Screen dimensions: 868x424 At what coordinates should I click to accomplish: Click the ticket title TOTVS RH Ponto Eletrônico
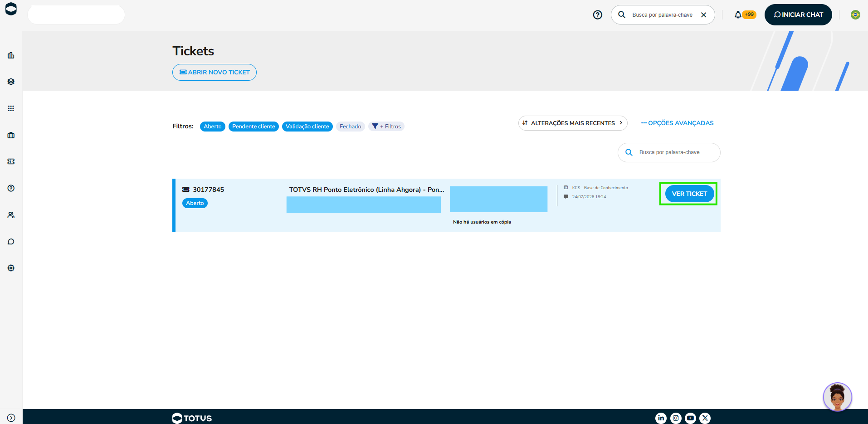(367, 190)
